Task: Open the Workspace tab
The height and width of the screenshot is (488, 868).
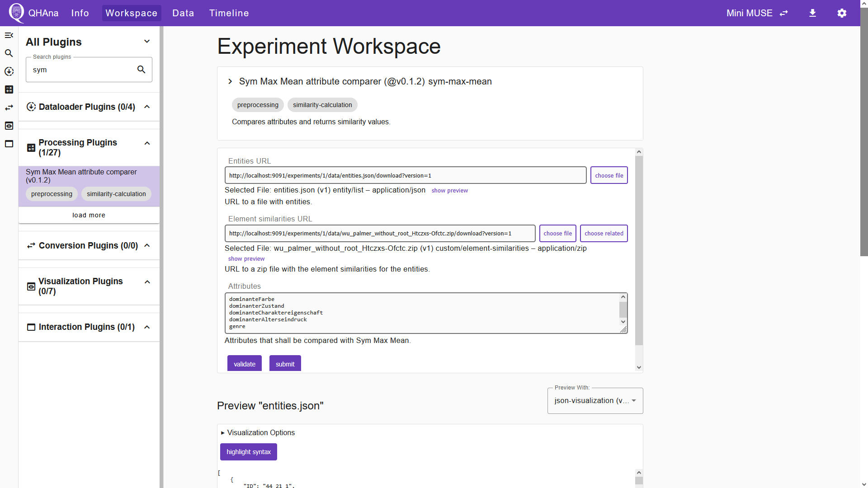Action: (132, 13)
